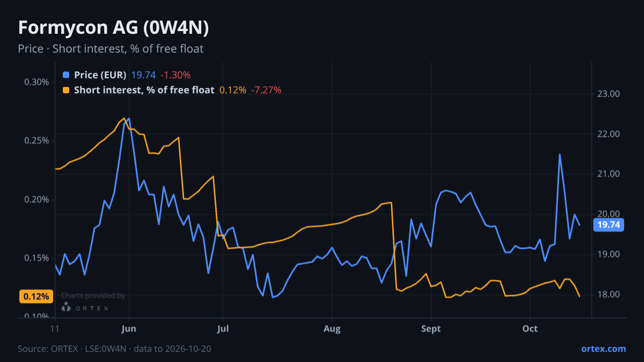
Task: Click the ORTEX logo icon
Action: point(66,307)
